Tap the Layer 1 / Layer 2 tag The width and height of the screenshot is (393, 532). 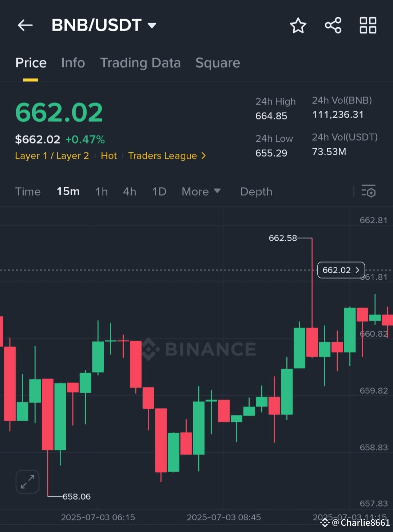[x=52, y=156]
